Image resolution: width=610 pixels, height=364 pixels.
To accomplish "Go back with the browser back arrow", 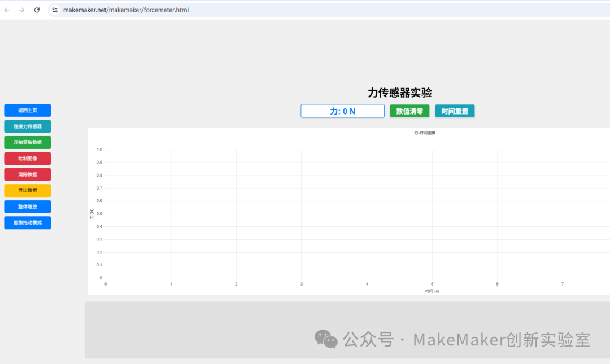I will tap(7, 10).
